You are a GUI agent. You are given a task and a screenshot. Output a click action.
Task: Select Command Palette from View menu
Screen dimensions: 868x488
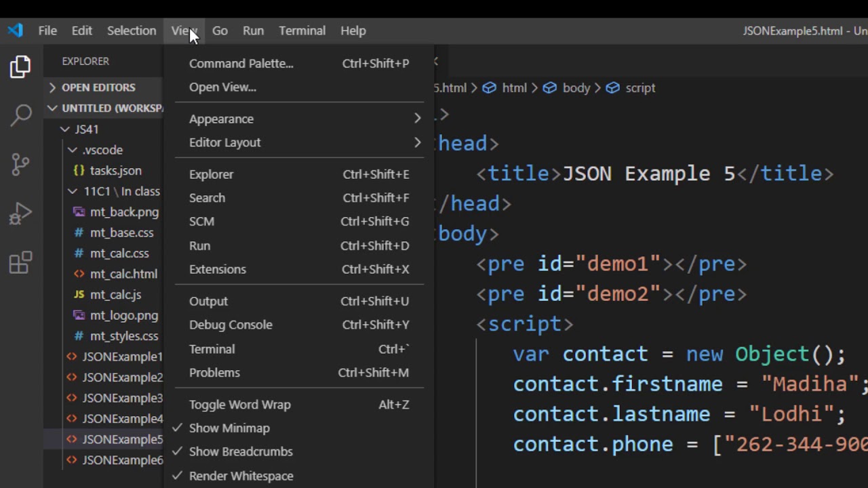tap(241, 63)
